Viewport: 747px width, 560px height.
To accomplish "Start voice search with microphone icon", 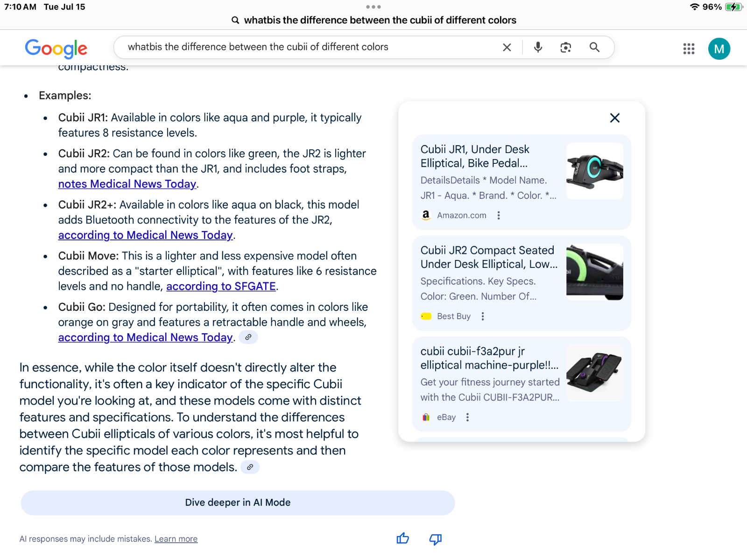I will pos(538,47).
